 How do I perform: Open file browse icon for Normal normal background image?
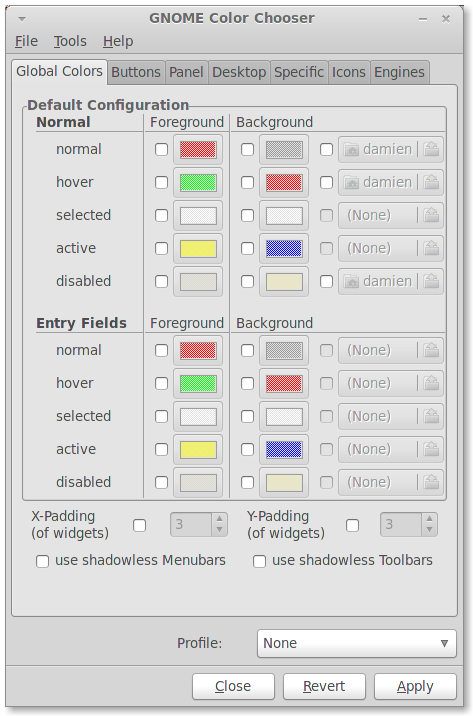pos(431,149)
